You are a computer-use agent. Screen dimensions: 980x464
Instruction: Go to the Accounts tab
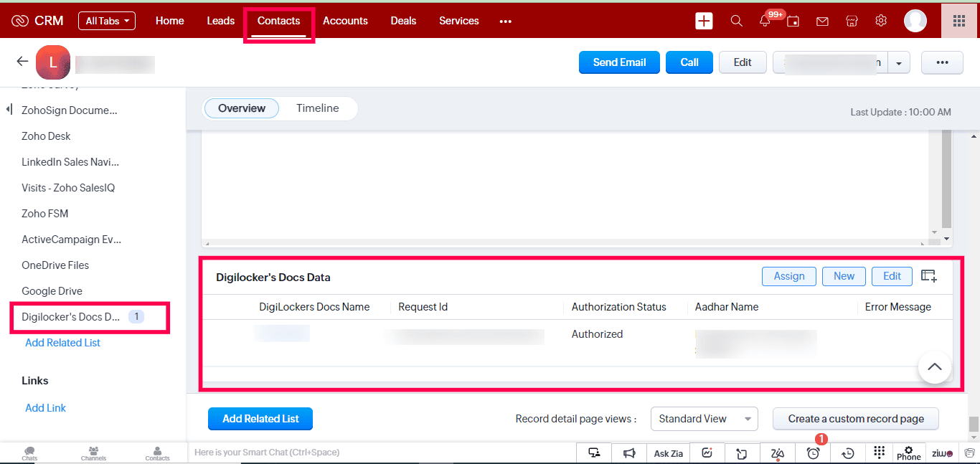click(x=345, y=21)
